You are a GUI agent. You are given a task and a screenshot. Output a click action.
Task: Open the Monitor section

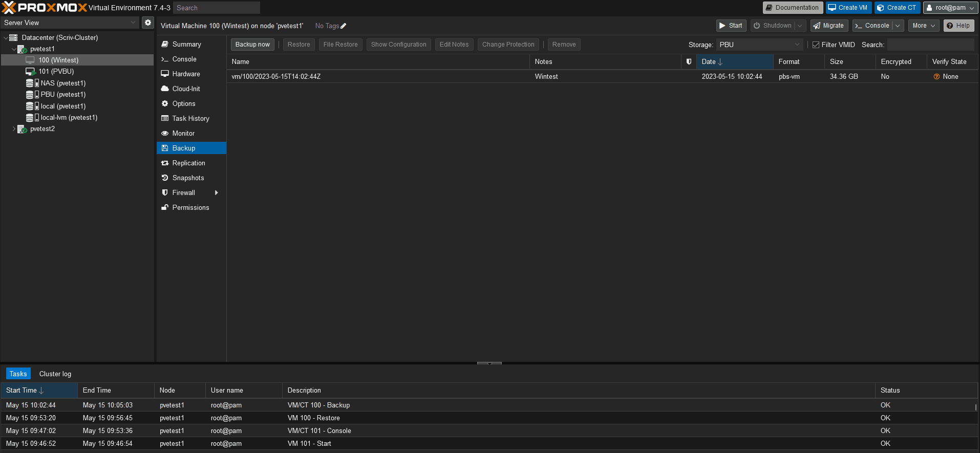click(x=191, y=133)
